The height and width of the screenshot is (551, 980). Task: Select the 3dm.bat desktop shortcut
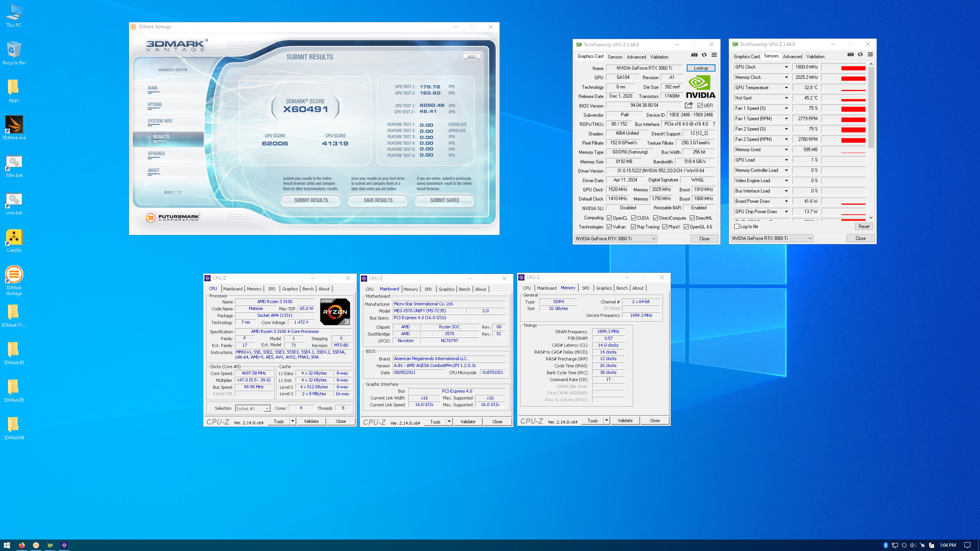click(14, 166)
